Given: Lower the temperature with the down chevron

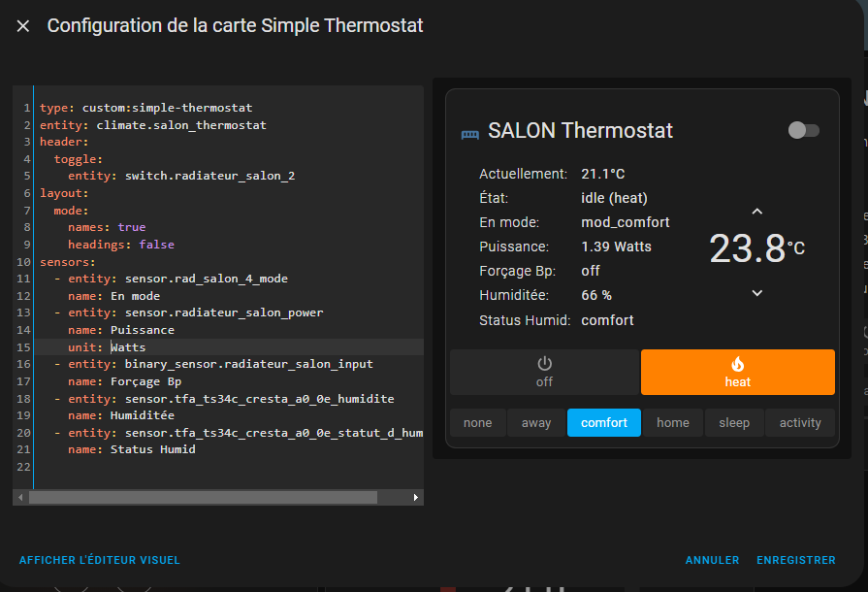Looking at the screenshot, I should click(757, 293).
